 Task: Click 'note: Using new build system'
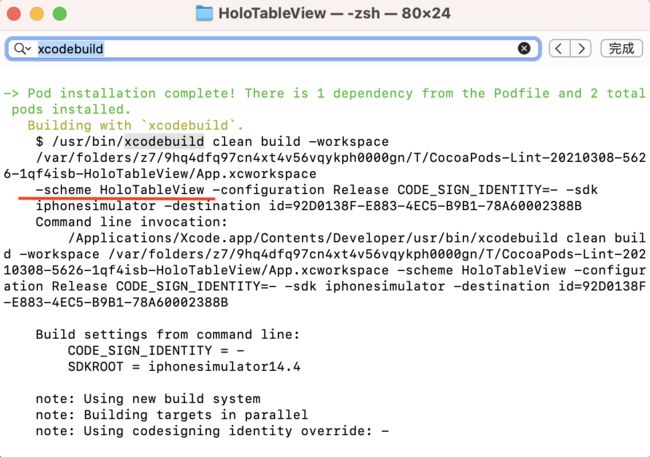coord(148,399)
